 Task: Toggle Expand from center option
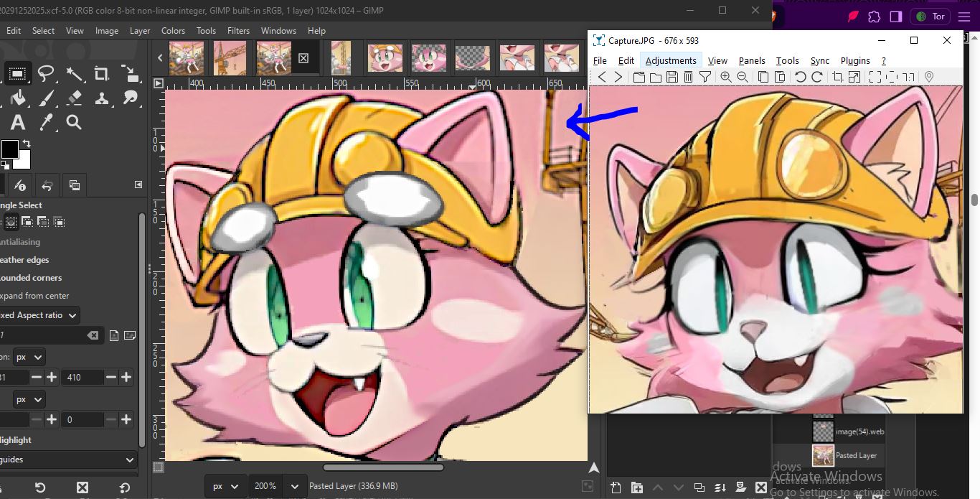click(x=34, y=296)
